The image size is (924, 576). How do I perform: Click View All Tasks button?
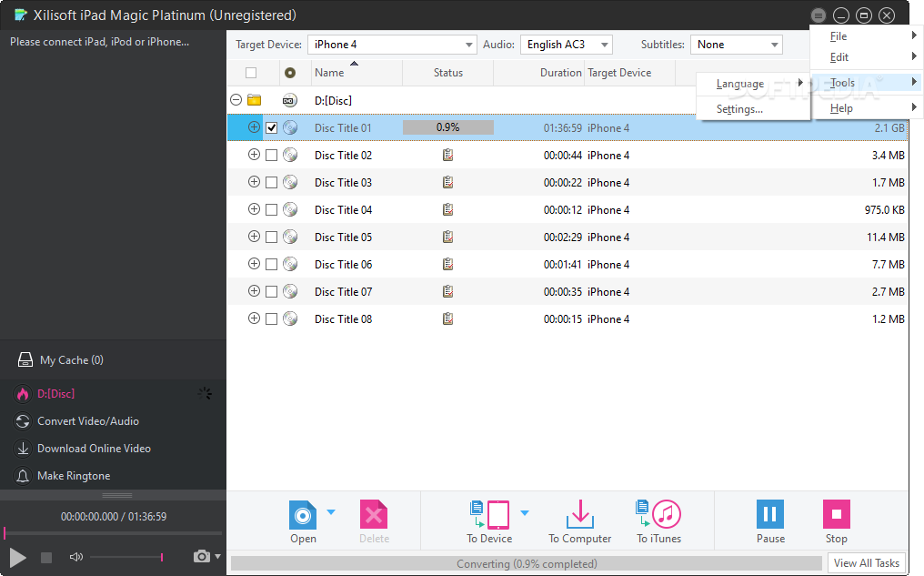pyautogui.click(x=866, y=563)
